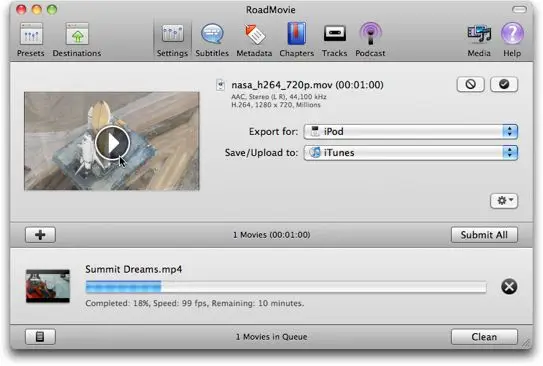
Task: Click the '1 Movies (00:01:00)' status text
Action: tap(271, 235)
